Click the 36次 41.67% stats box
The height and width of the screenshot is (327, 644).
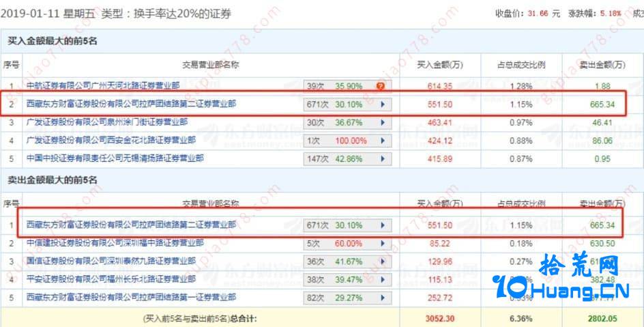point(347,261)
